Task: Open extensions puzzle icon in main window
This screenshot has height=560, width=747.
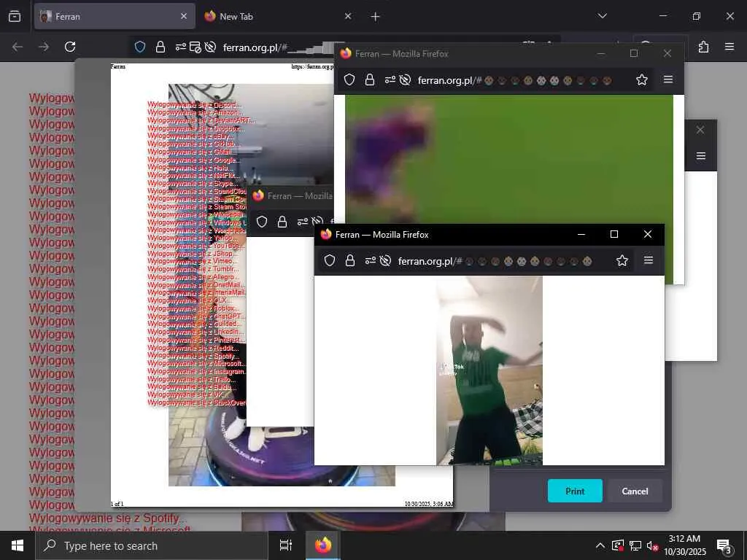Action: (x=703, y=47)
